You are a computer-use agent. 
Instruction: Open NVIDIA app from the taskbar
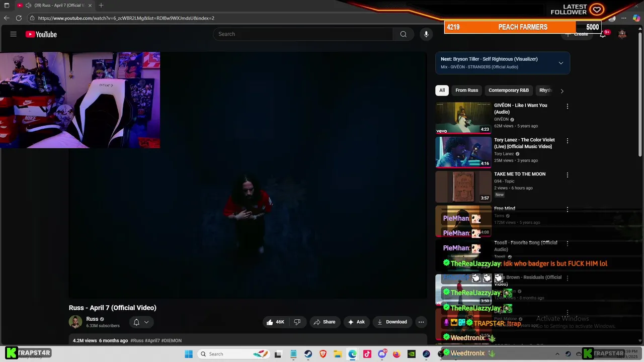(412, 354)
